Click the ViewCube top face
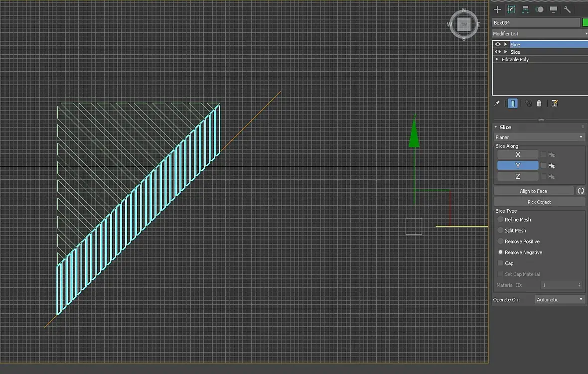588x374 pixels. click(x=464, y=24)
